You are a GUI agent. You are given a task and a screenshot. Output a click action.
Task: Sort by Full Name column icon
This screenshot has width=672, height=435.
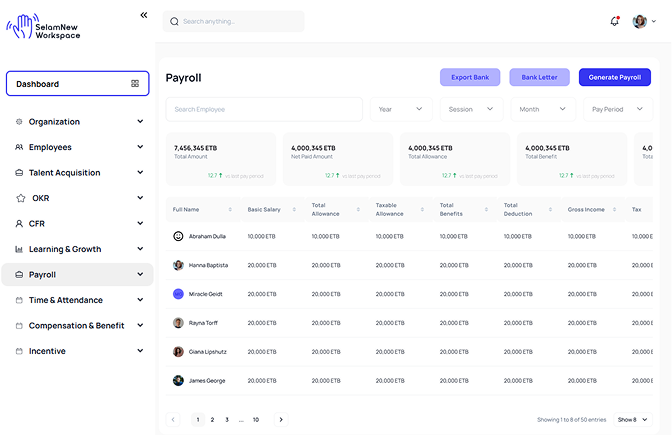(230, 209)
